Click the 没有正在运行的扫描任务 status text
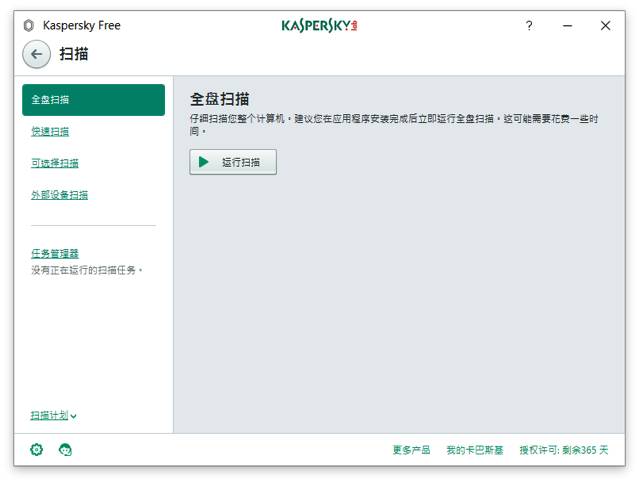 87,270
